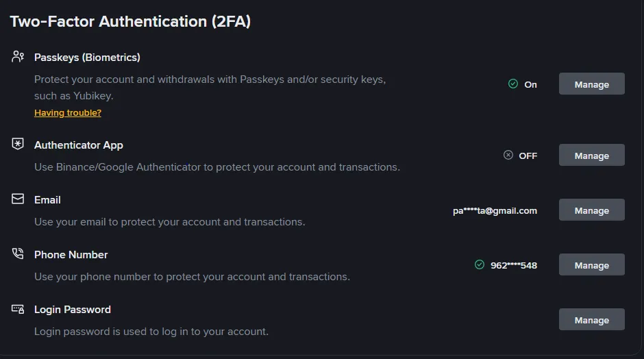Click the Passkeys biometrics people icon
The height and width of the screenshot is (359, 644).
(18, 56)
